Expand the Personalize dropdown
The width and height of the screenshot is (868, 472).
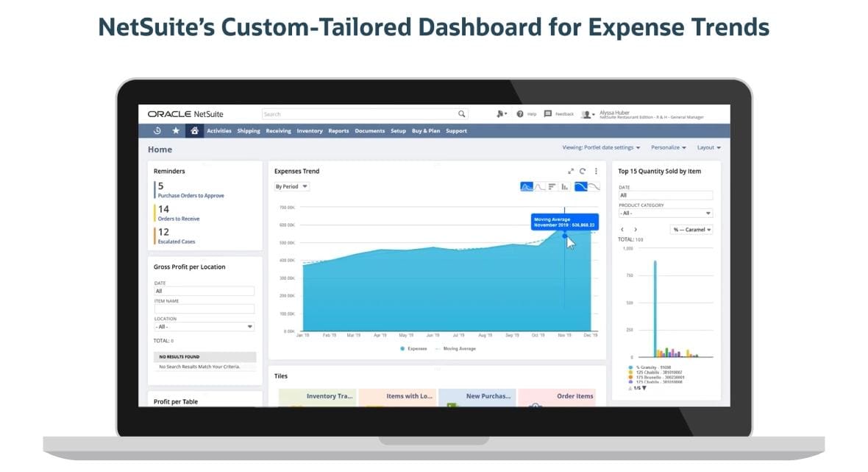click(668, 147)
